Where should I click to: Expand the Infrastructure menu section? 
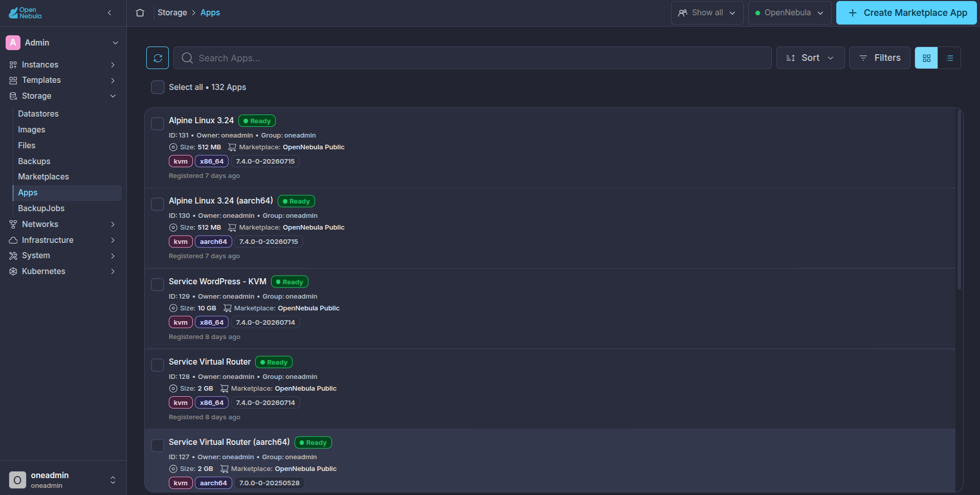(113, 240)
